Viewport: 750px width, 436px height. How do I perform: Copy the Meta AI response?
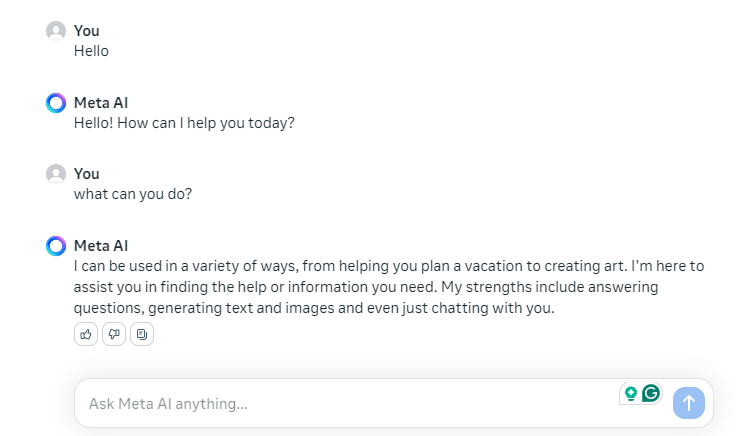[142, 334]
